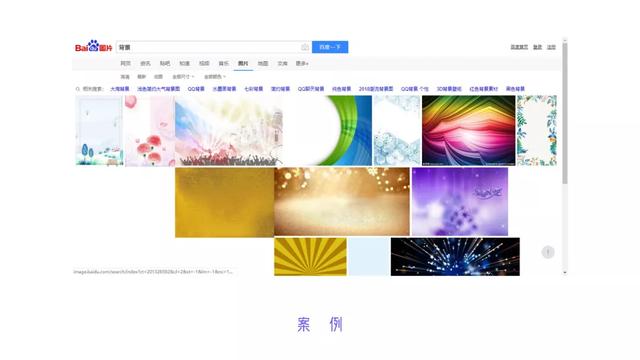Toggle the 动图 filter option
Image resolution: width=640 pixels, height=360 pixels.
coord(158,77)
